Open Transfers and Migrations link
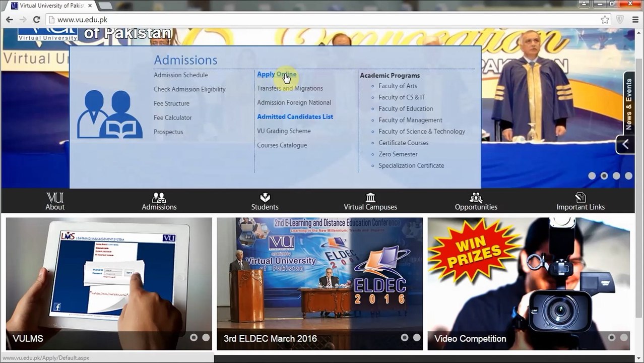Screen dimensions: 644x363 290,88
